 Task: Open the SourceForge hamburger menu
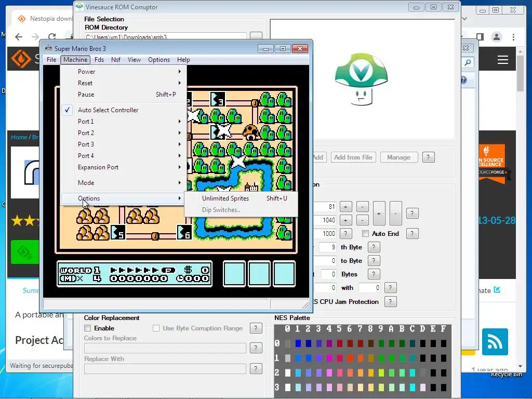pyautogui.click(x=503, y=60)
